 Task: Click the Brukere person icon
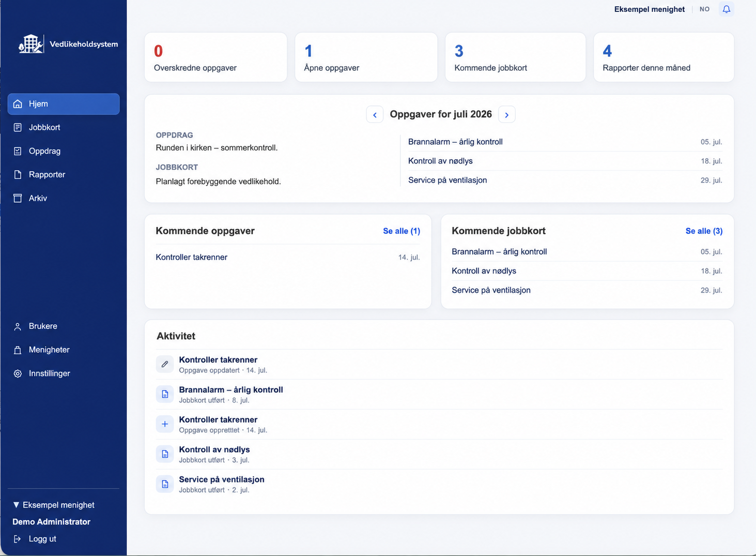(18, 326)
